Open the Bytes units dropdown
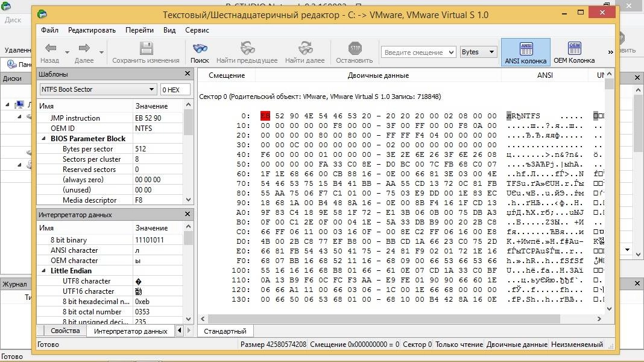644x362 pixels. click(x=479, y=52)
